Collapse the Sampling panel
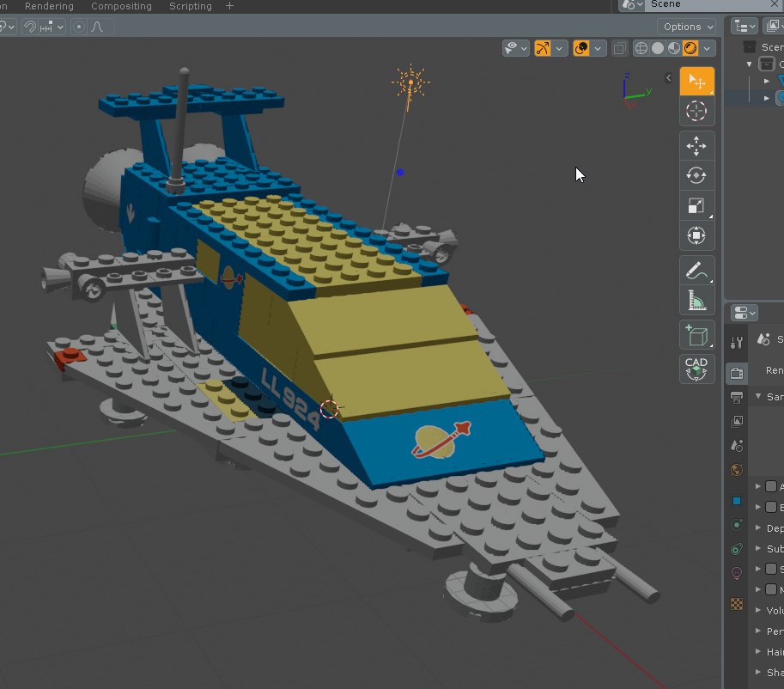This screenshot has width=784, height=689. coord(758,396)
